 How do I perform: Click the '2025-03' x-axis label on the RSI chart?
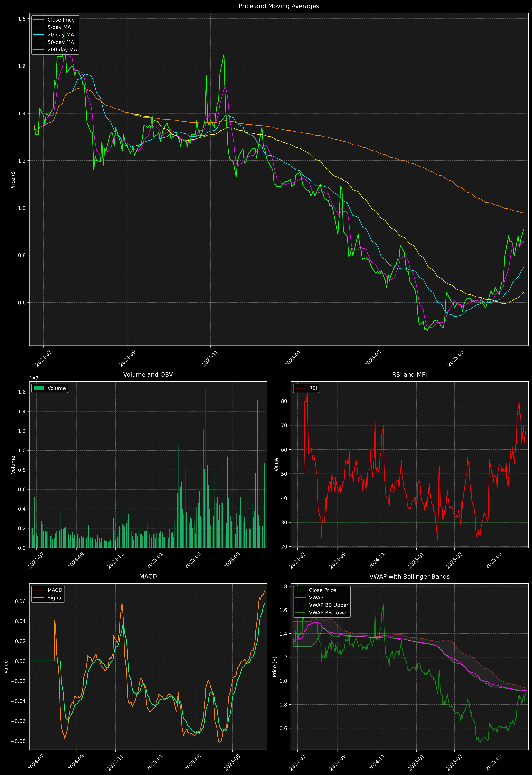[454, 561]
